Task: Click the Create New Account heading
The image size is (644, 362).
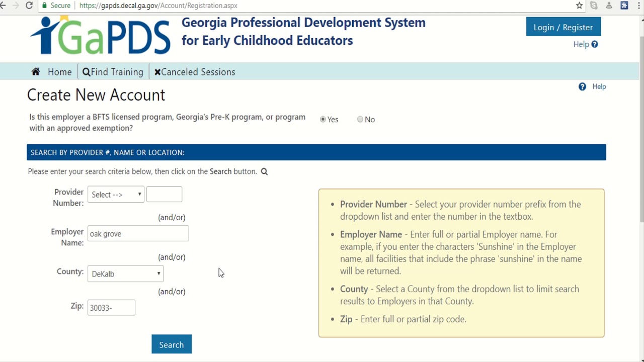Action: (x=96, y=95)
